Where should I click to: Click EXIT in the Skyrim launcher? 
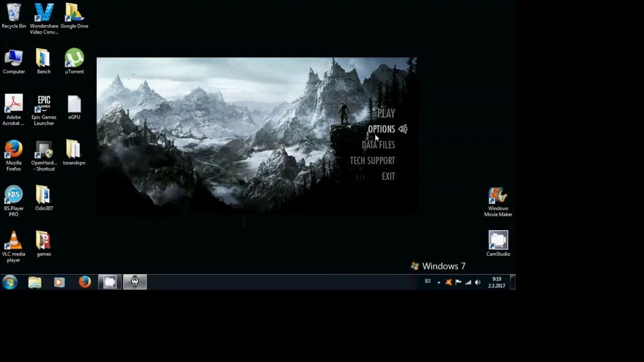(x=388, y=176)
